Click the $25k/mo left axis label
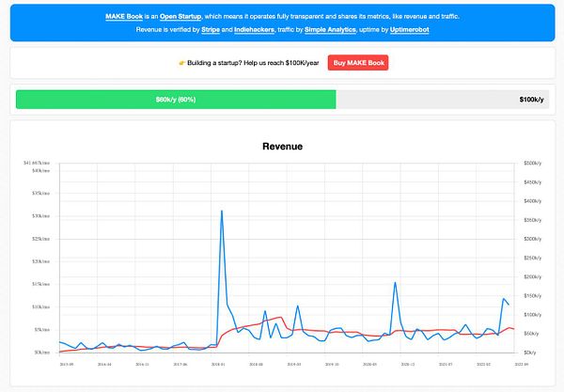Image resolution: width=564 pixels, height=392 pixels. coord(41,239)
